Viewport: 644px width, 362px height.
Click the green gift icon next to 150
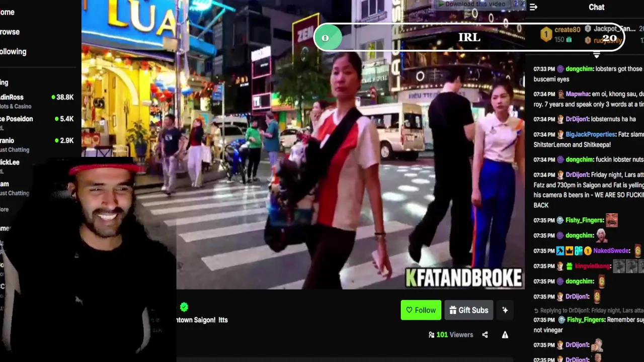click(x=569, y=39)
